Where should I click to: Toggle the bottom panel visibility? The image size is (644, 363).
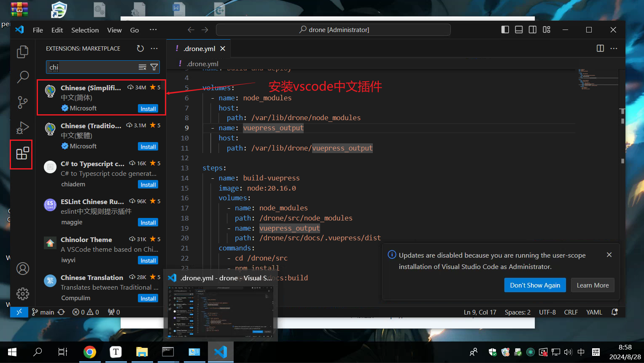tap(519, 30)
